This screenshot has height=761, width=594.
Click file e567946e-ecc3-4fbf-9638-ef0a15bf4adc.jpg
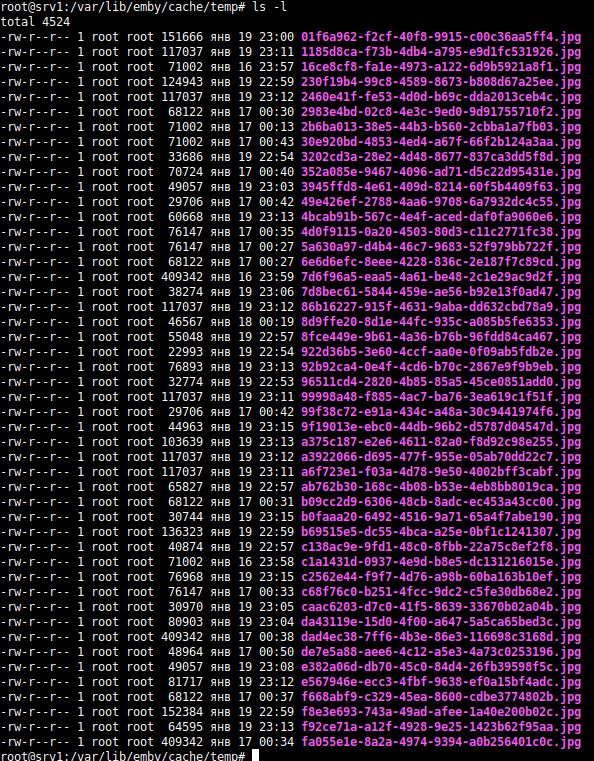point(441,681)
